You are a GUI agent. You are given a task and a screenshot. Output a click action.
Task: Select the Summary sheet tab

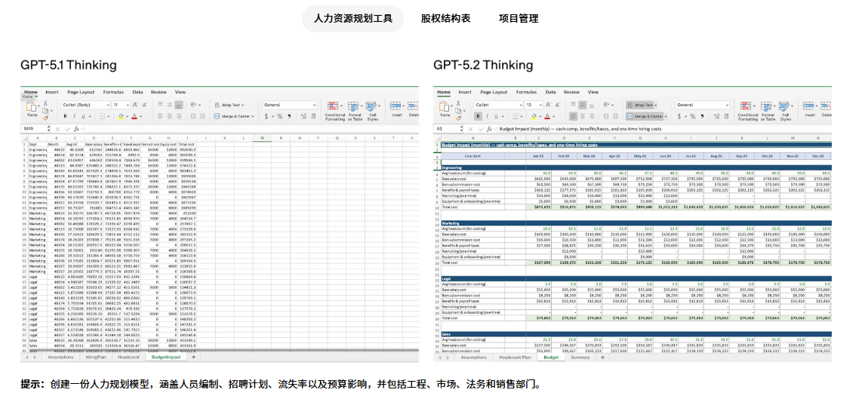click(580, 357)
